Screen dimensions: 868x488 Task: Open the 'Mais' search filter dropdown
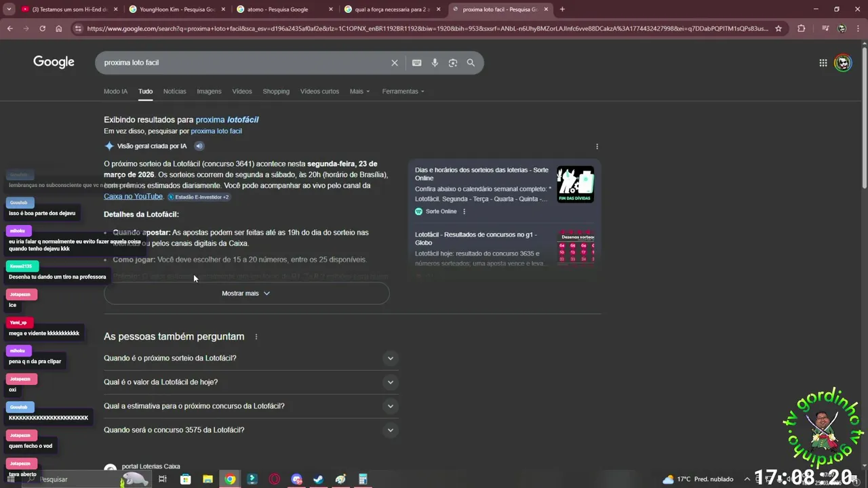[x=359, y=91]
